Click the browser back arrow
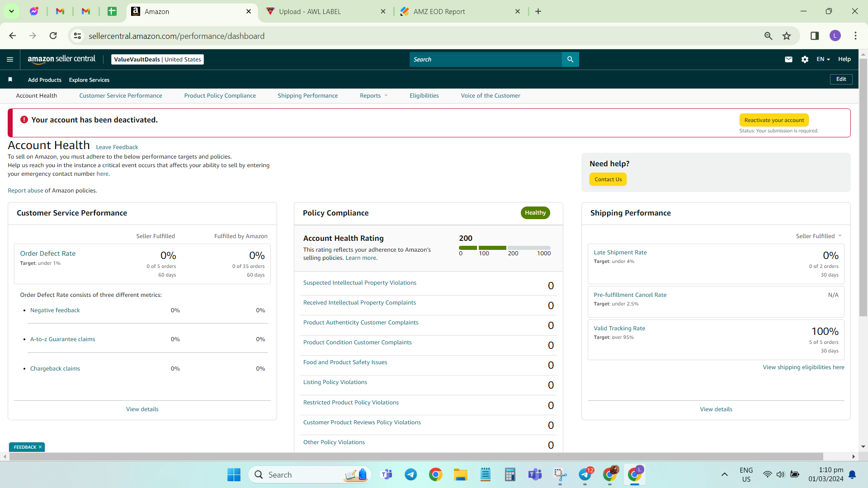 pos(13,36)
